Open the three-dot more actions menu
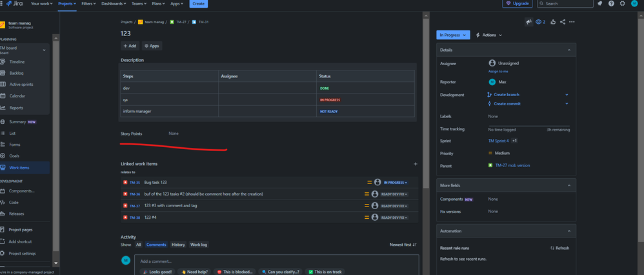644x275 pixels. (572, 22)
